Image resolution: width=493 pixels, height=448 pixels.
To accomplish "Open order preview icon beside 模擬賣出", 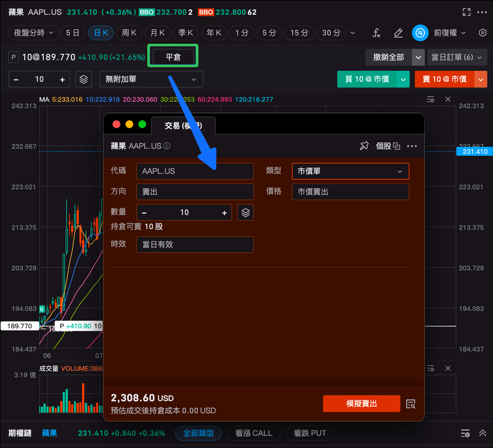I will (410, 404).
